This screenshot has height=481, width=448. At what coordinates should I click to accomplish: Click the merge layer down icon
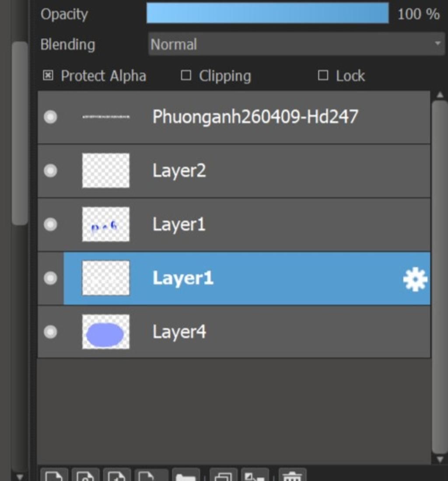(255, 475)
